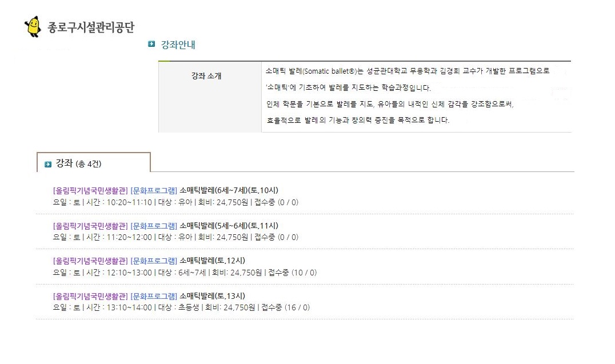Open 소매틱발레(토,12시) course link
615x364 pixels.
point(212,261)
